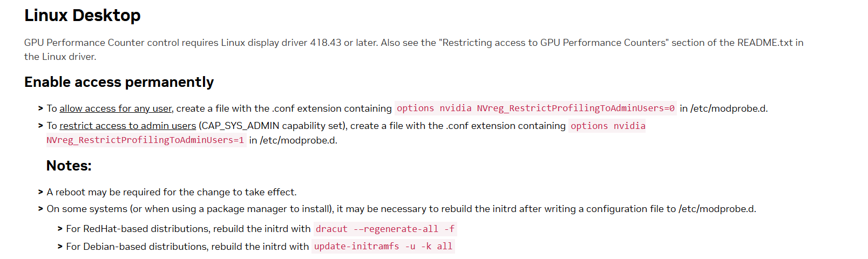Open the 'restrict access to admin users' link
This screenshot has height=259, width=868.
point(128,126)
